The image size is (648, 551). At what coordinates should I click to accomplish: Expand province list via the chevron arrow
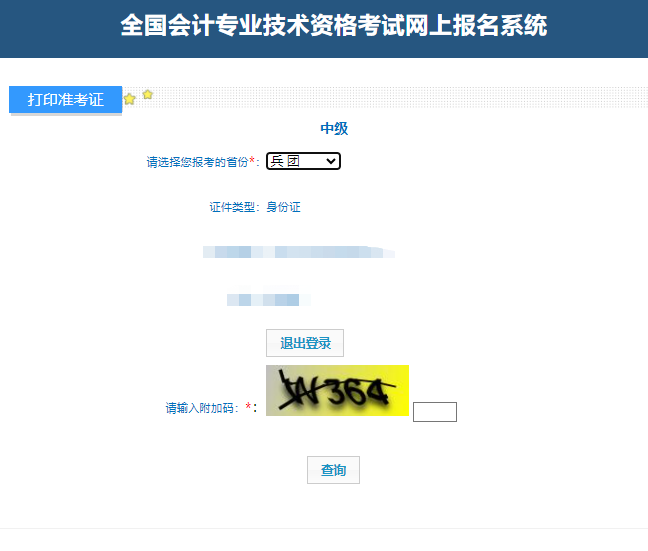pos(331,161)
